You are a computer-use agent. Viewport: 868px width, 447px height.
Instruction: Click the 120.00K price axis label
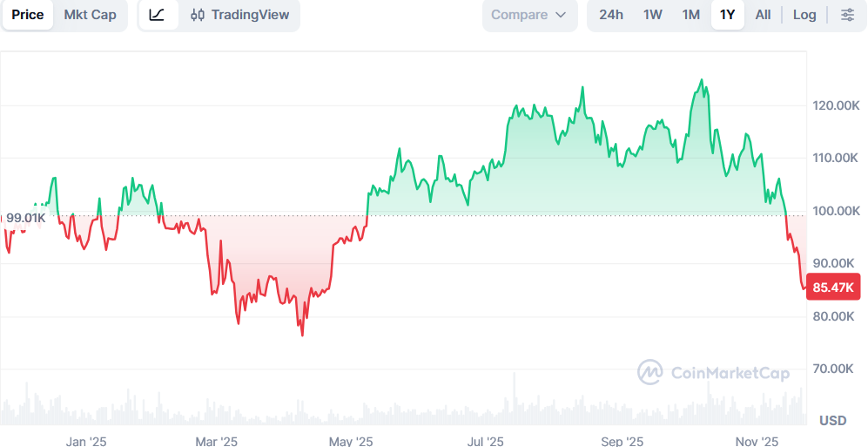(x=835, y=105)
